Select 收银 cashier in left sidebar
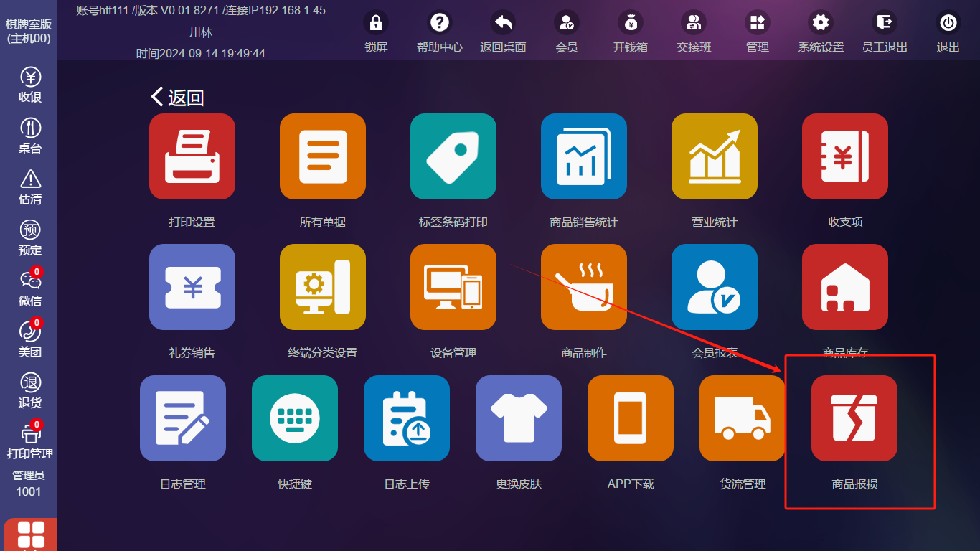Screen dimensions: 980x551 [x=30, y=85]
